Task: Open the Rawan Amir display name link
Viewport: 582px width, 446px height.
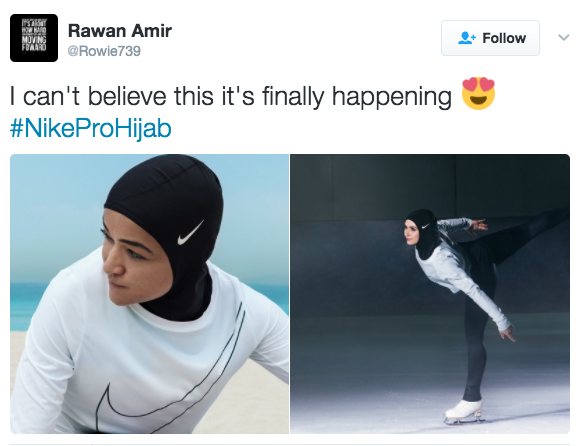Action: tap(120, 30)
